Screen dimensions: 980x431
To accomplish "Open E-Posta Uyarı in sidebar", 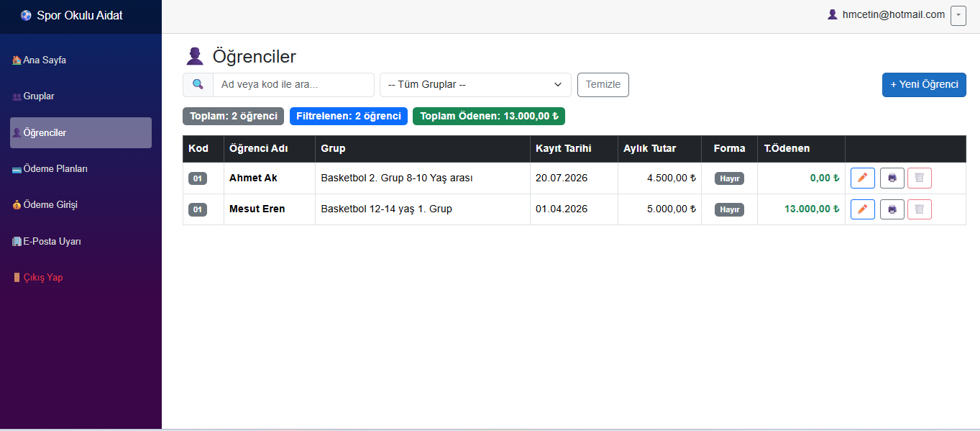I will click(81, 242).
